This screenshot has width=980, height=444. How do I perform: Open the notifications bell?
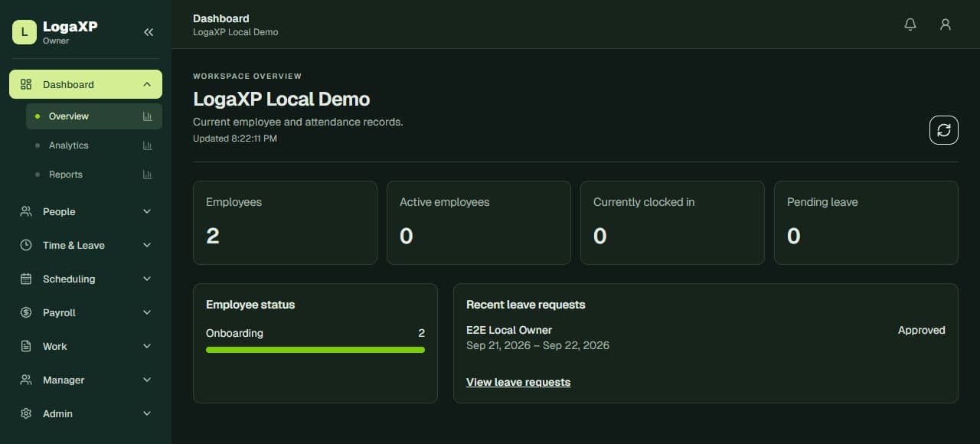pyautogui.click(x=910, y=24)
